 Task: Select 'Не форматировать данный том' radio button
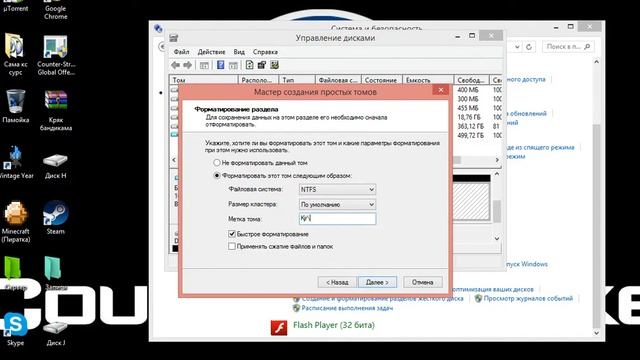pos(217,162)
